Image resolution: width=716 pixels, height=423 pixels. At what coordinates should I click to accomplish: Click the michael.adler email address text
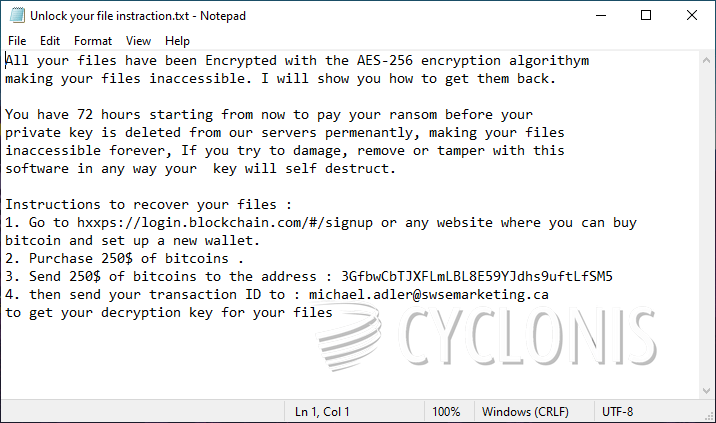tap(428, 294)
